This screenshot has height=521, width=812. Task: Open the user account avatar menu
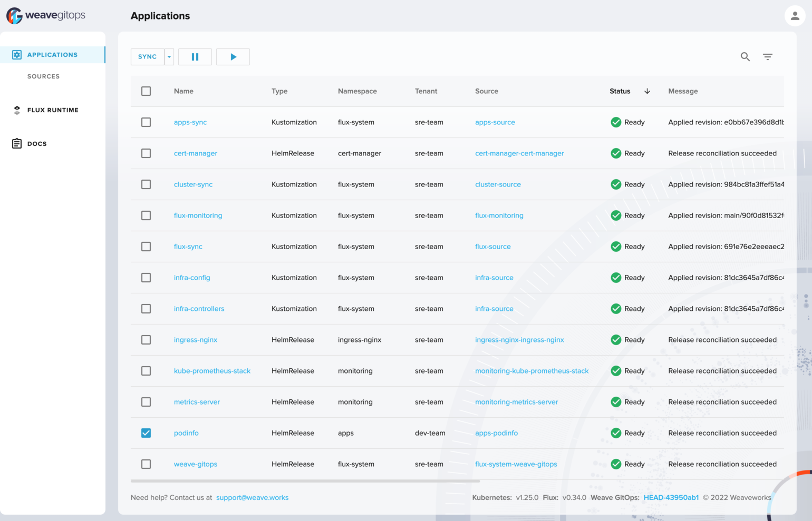(x=795, y=16)
